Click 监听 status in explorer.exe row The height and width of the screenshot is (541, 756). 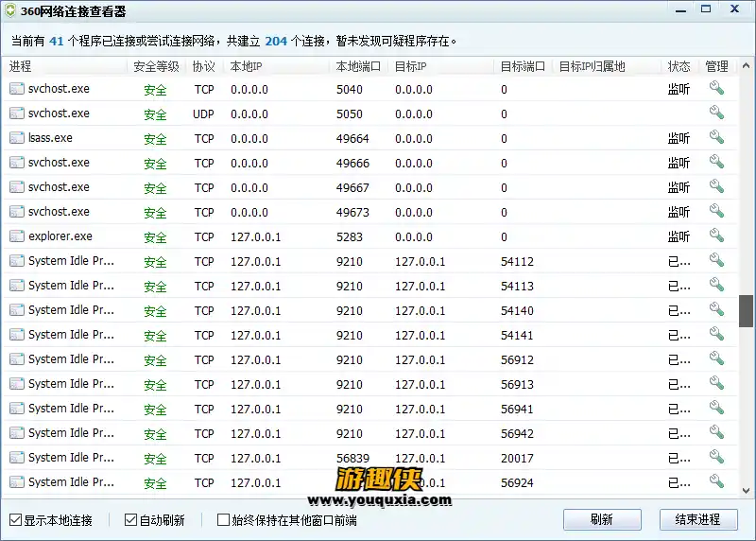[x=679, y=236]
